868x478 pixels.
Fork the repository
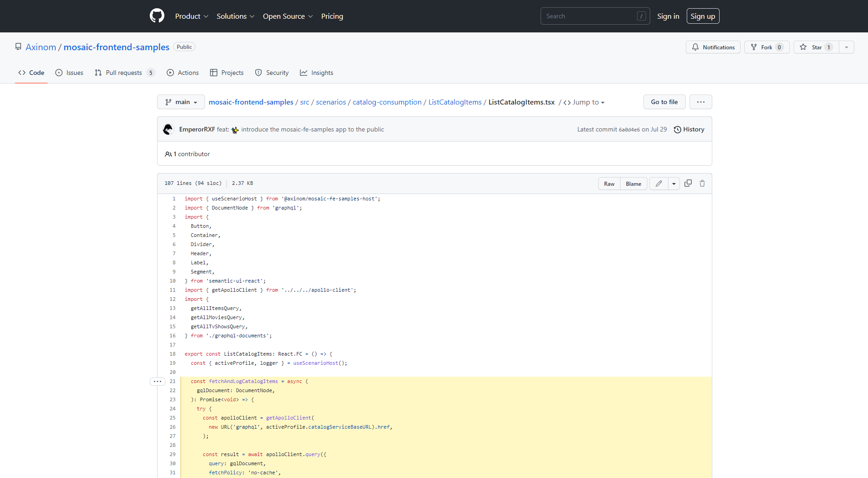click(x=766, y=47)
